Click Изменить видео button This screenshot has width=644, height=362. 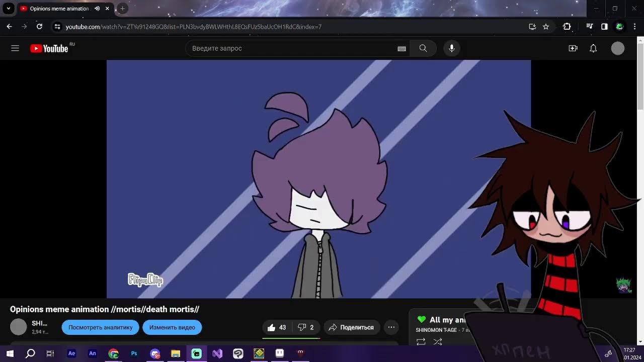click(172, 327)
